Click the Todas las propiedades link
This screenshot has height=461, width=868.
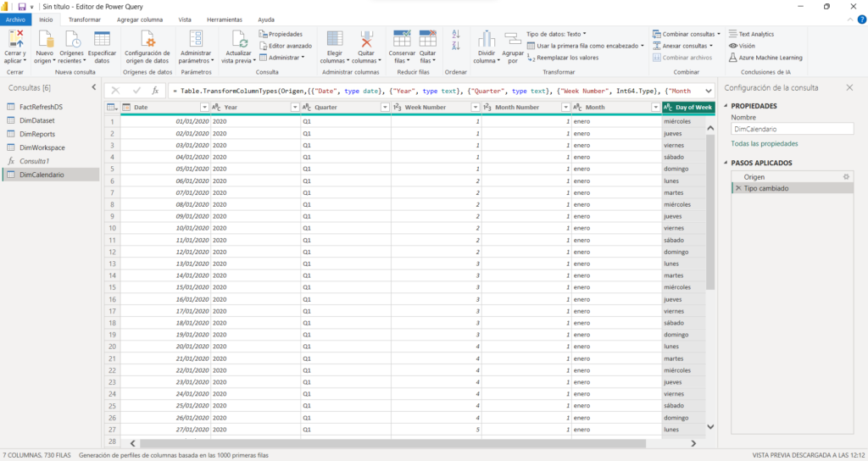(x=764, y=144)
